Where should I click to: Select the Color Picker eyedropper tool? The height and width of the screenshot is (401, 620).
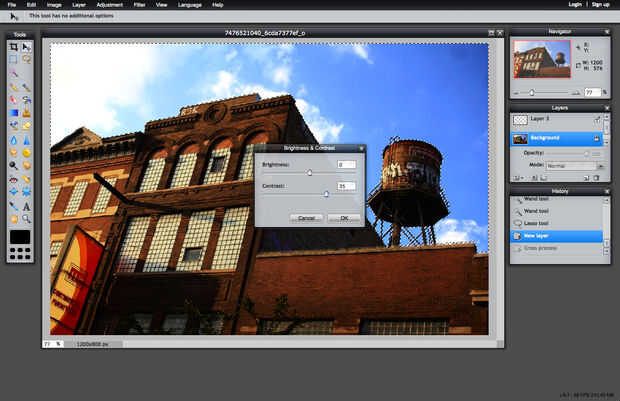click(x=14, y=206)
